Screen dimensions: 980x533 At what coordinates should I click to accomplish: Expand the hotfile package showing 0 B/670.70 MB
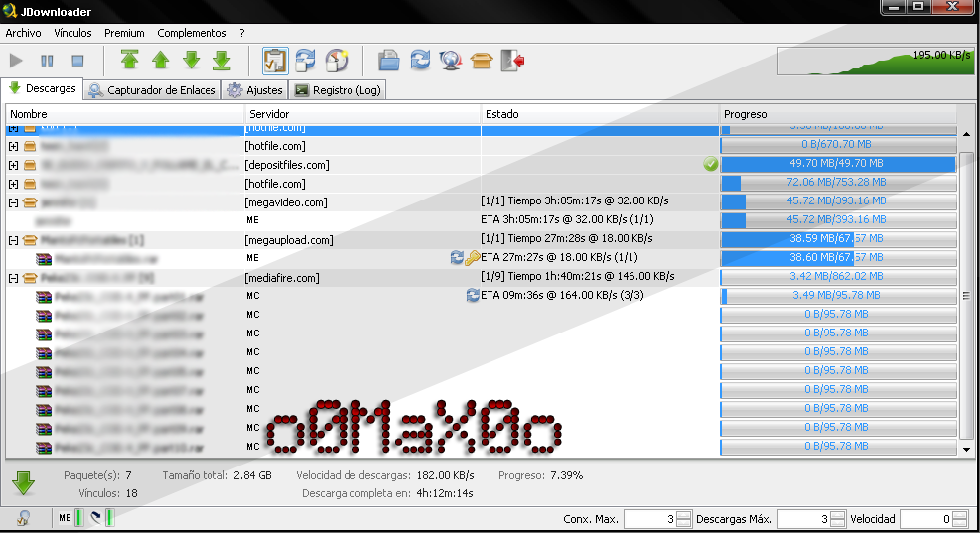click(13, 146)
